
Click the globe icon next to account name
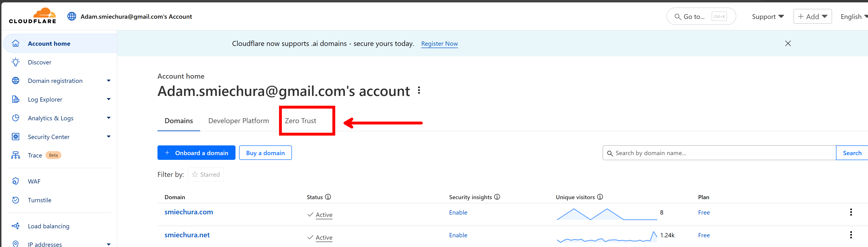pyautogui.click(x=71, y=16)
